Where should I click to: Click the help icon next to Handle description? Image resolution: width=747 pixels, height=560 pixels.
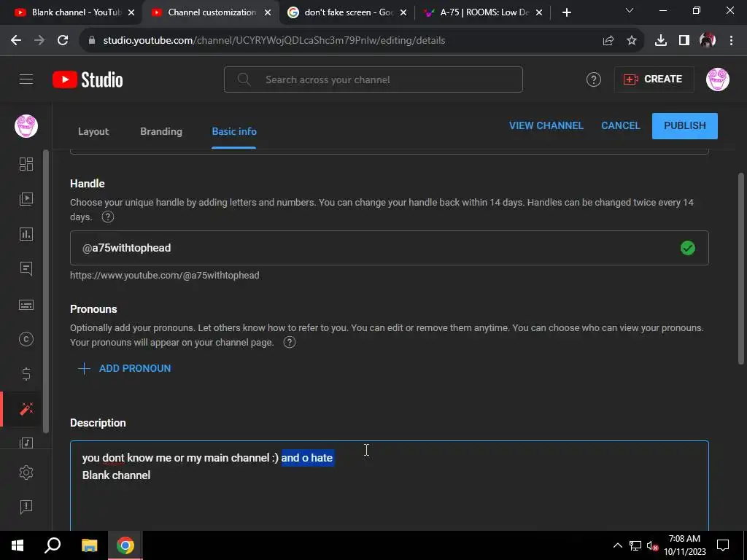[108, 217]
